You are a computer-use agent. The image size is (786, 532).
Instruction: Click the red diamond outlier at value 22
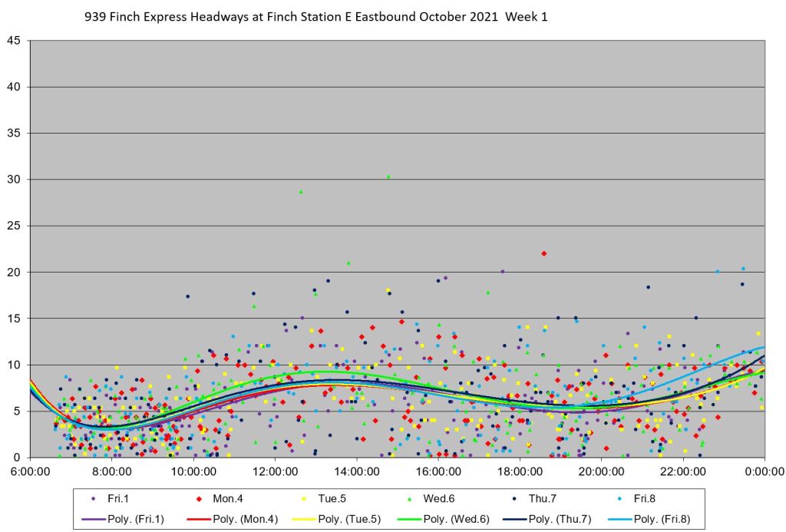pyautogui.click(x=543, y=253)
